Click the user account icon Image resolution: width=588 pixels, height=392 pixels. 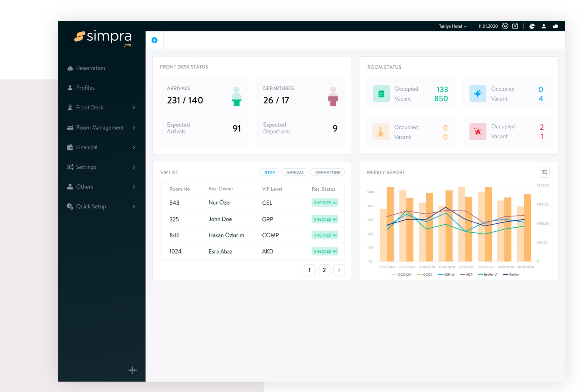tap(543, 26)
